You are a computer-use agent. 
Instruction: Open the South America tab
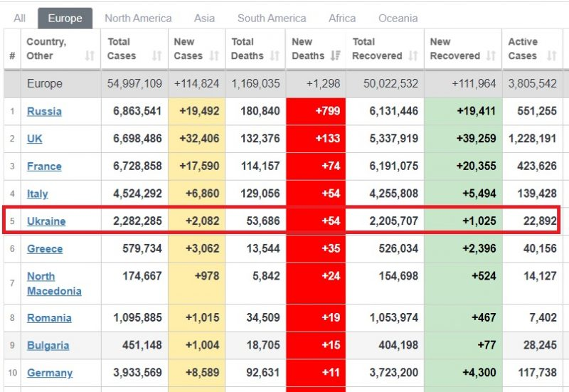pos(272,18)
